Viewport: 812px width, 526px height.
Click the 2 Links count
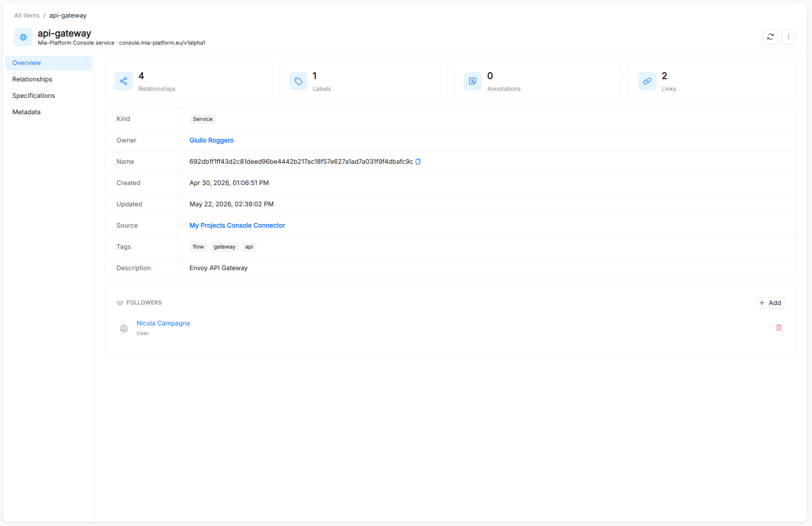tap(664, 76)
